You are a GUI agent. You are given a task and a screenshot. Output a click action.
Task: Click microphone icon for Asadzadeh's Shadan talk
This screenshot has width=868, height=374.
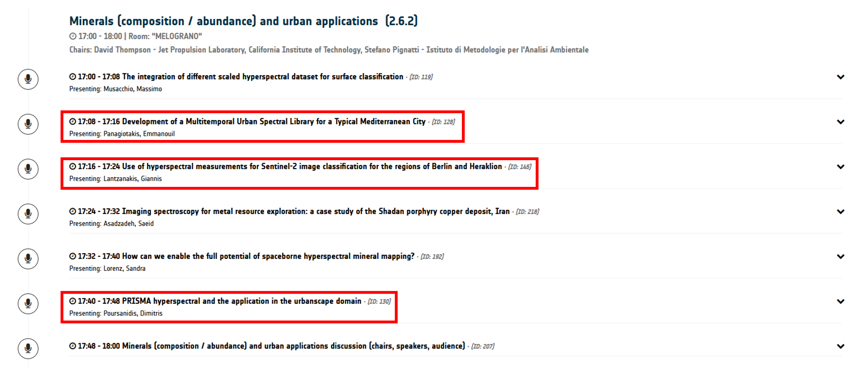[x=28, y=214]
